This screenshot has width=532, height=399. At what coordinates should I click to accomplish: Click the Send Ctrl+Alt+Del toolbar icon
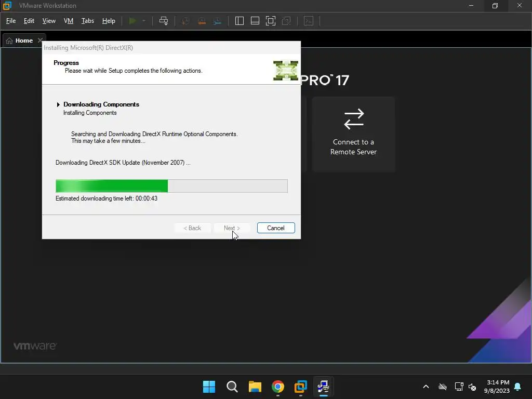[x=164, y=21]
